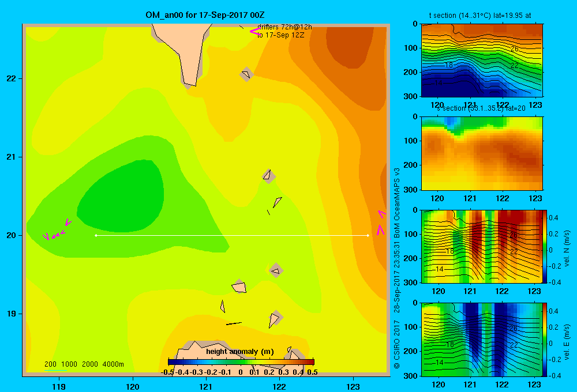Viewport: 577px width, 392px height.
Task: Click the 'vel. N (m/s)' axis label
Action: click(567, 248)
